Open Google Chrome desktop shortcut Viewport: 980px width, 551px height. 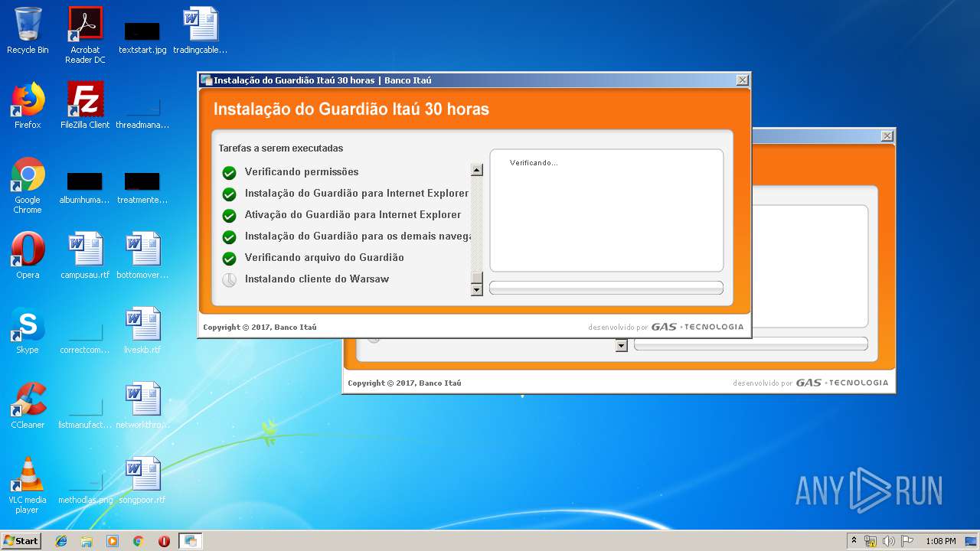(28, 185)
